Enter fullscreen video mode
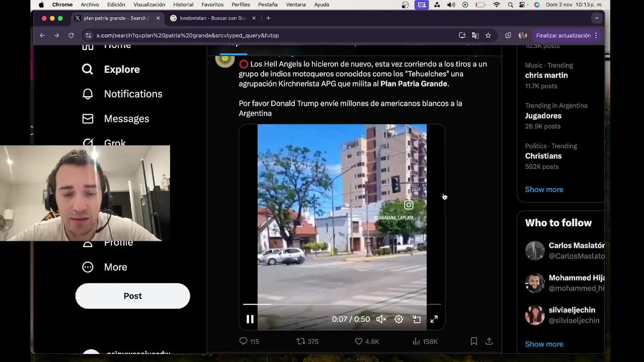This screenshot has height=362, width=644. tap(434, 319)
